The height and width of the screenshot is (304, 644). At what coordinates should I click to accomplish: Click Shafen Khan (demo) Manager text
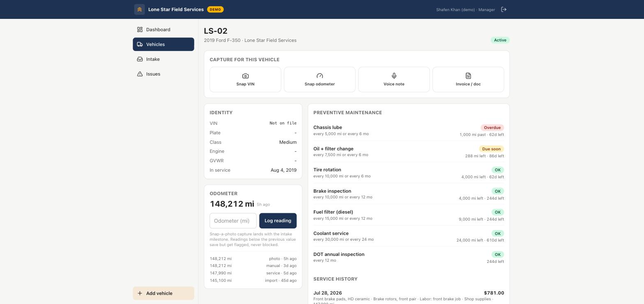465,9
